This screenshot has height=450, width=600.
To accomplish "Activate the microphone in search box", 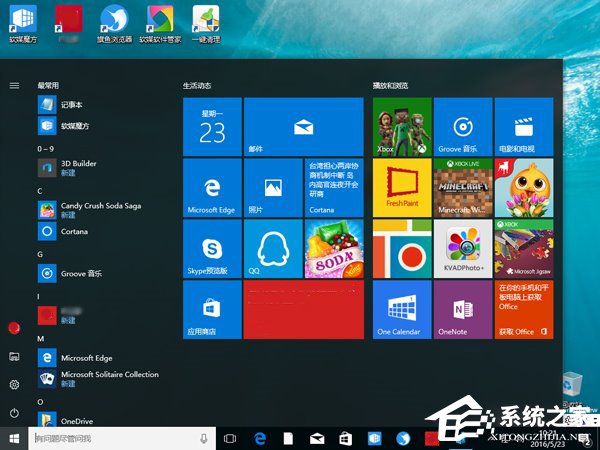I will tap(204, 438).
